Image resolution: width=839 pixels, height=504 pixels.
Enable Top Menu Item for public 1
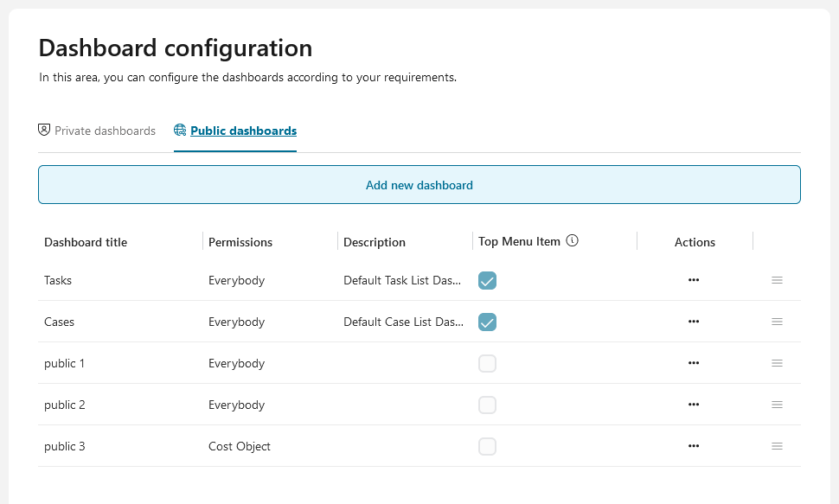(488, 363)
